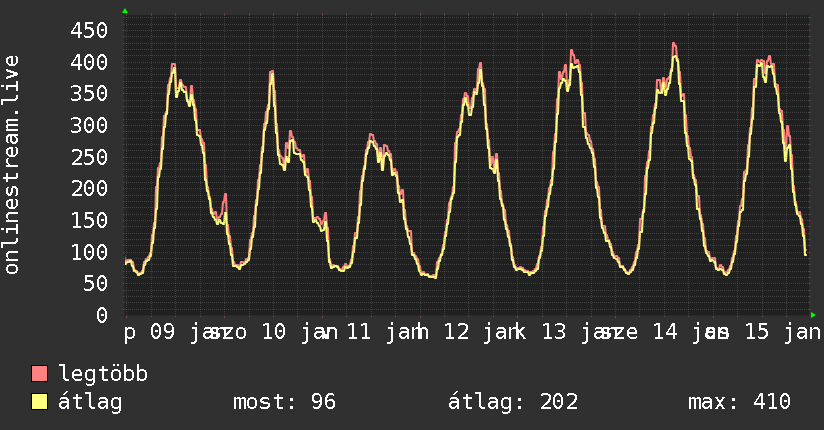Click the 250 y-axis label
Screen dimensions: 824x430
(89, 157)
